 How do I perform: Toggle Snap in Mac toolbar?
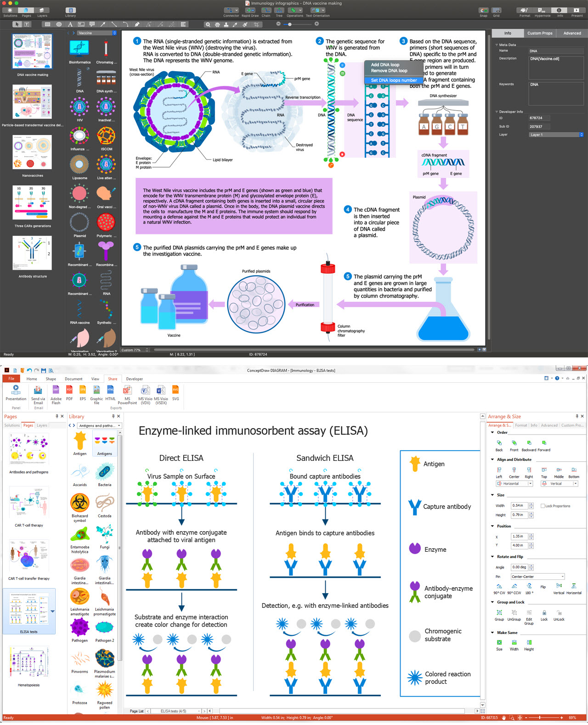click(x=483, y=12)
